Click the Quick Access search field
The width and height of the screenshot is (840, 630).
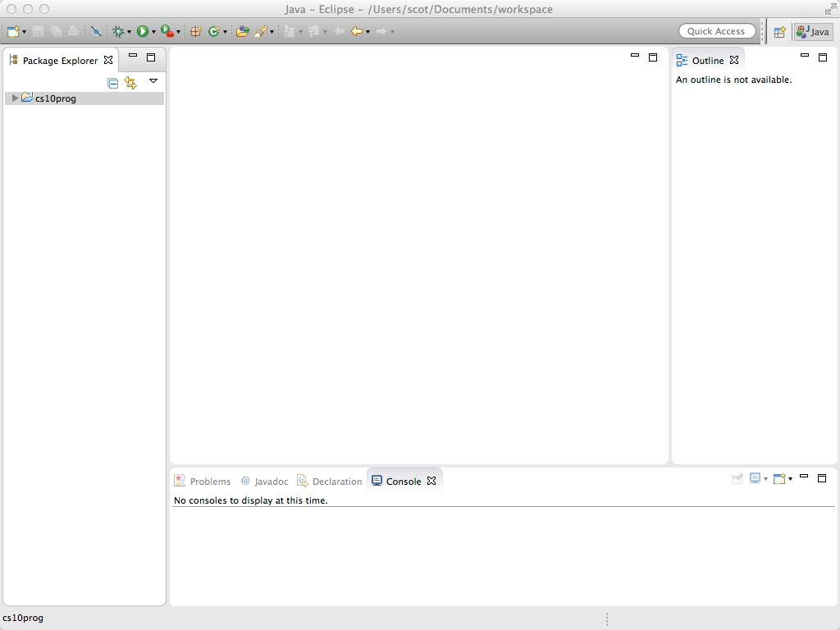coord(717,31)
